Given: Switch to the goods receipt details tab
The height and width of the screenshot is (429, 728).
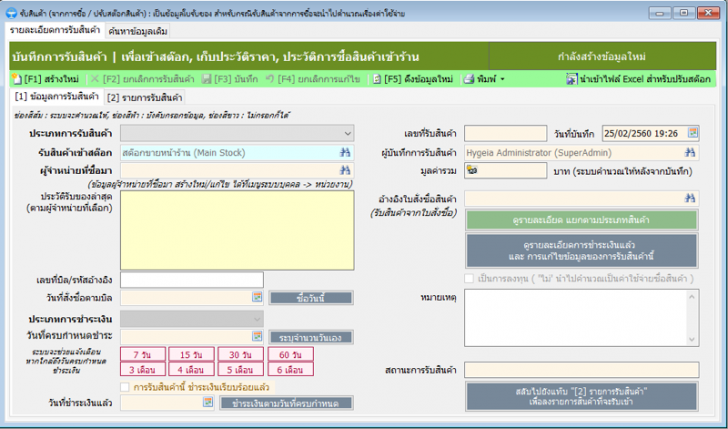Looking at the screenshot, I should pos(55,30).
